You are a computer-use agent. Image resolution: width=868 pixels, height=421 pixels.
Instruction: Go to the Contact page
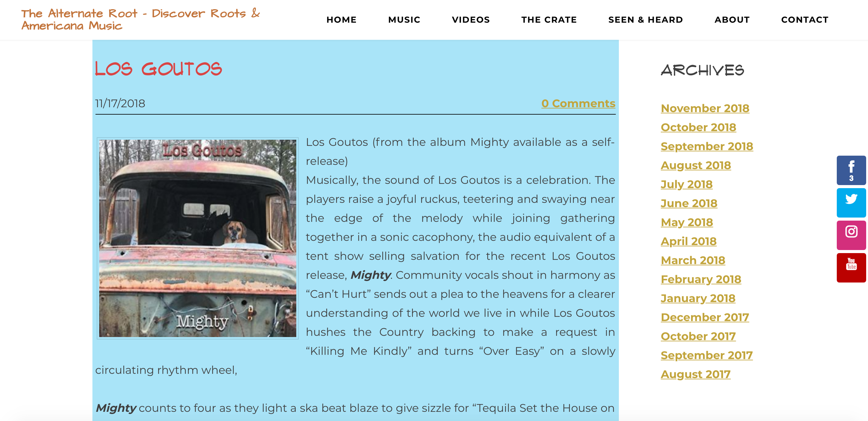click(x=805, y=20)
